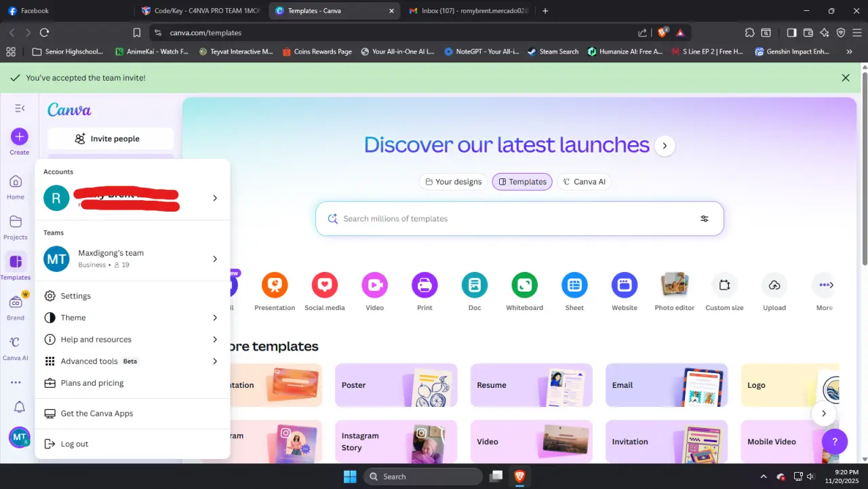Viewport: 868px width, 489px height.
Task: Open the Photo editor icon
Action: tap(674, 286)
